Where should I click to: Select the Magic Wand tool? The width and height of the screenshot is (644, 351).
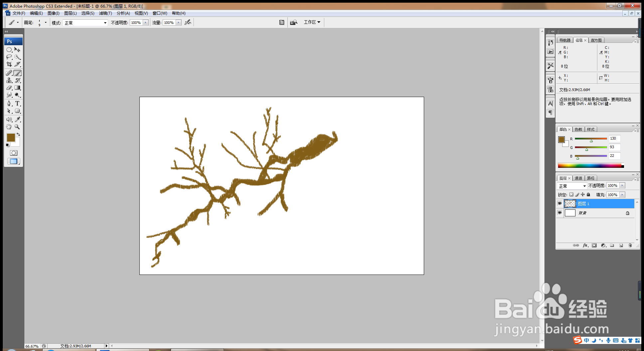pyautogui.click(x=18, y=57)
